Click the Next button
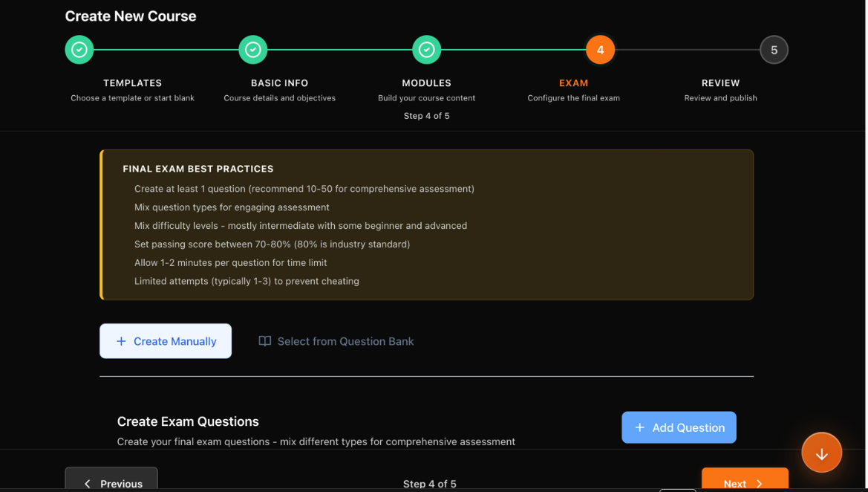Viewport: 868px width, 492px height. [745, 483]
